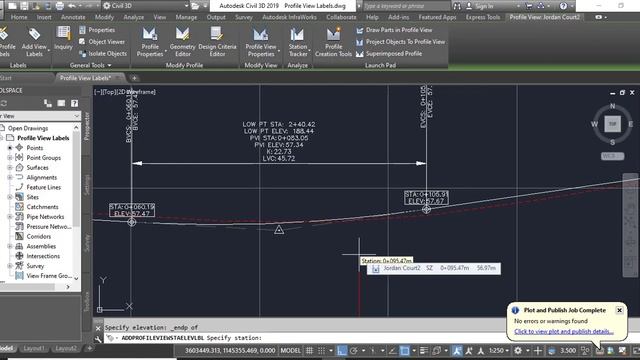640x360 pixels.
Task: Click the ViewCube TOP face
Action: tap(612, 124)
